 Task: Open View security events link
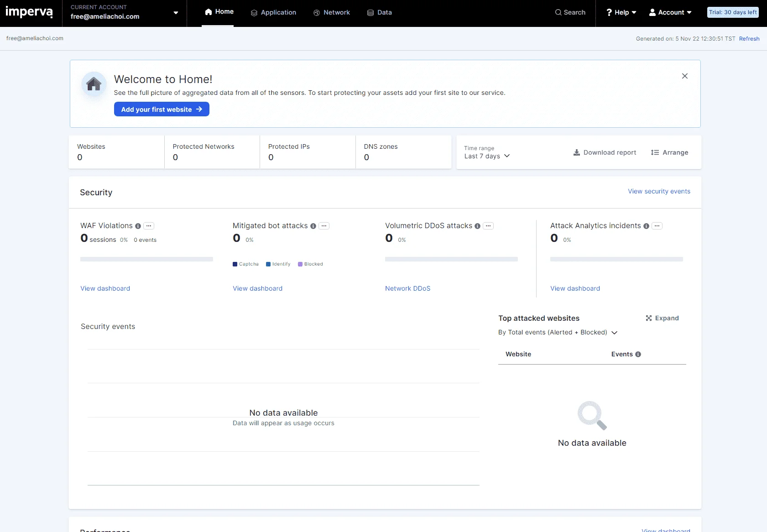tap(659, 191)
